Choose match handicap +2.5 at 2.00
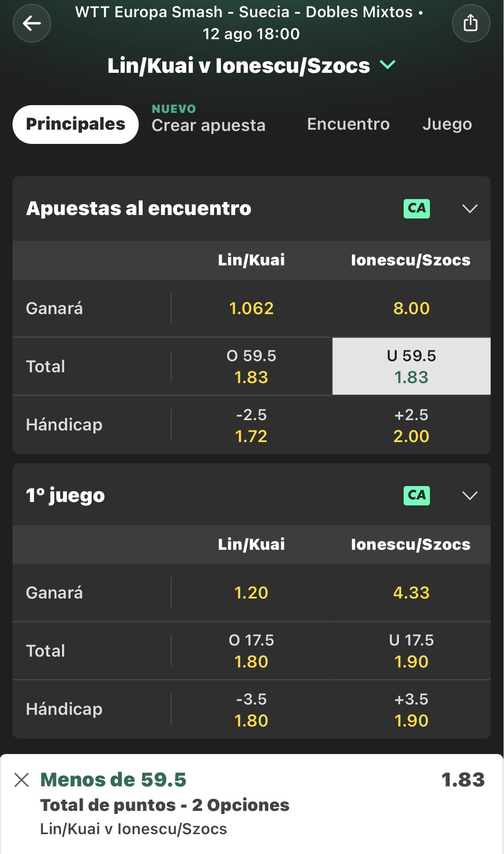 pyautogui.click(x=411, y=425)
